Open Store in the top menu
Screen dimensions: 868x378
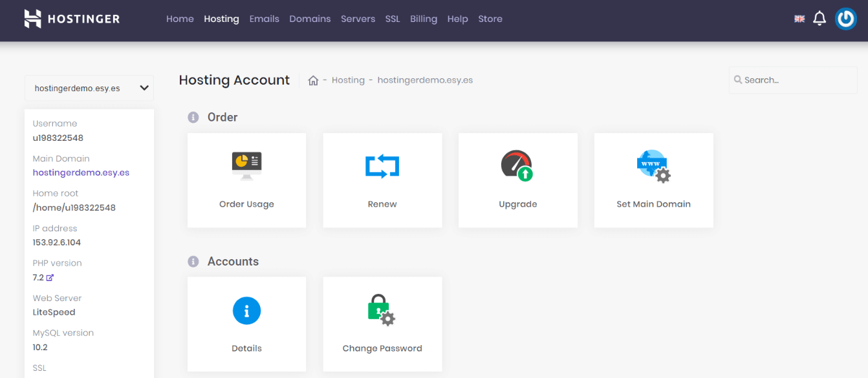(490, 19)
